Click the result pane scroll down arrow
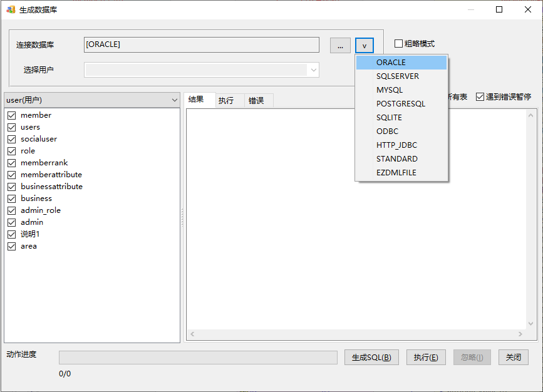The width and height of the screenshot is (543, 392). pyautogui.click(x=531, y=324)
